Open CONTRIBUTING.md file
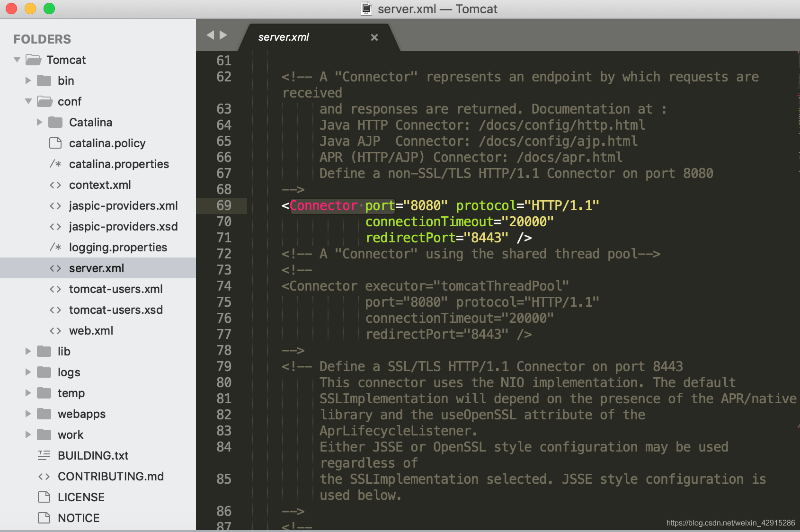Screen dimensions: 800x532 [111, 476]
